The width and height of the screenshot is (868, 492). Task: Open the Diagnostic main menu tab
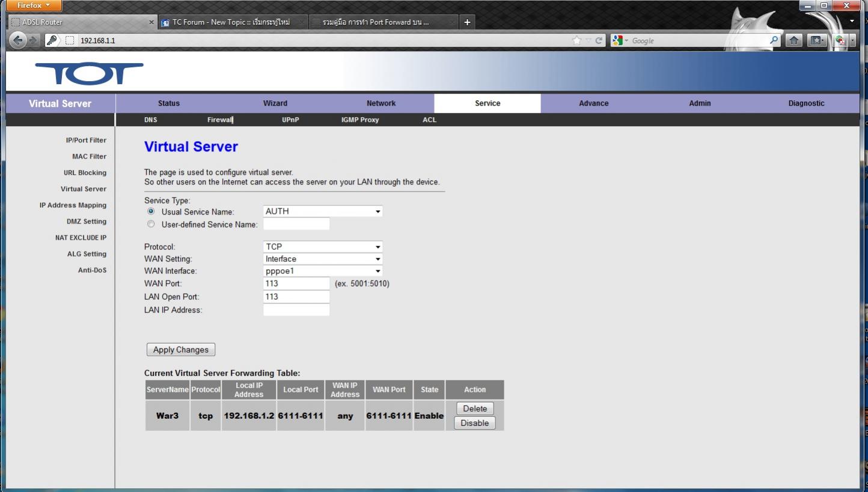tap(806, 103)
